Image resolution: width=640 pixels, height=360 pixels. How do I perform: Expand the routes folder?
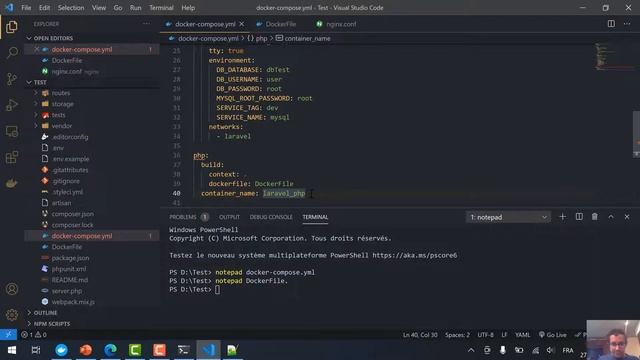(x=61, y=93)
